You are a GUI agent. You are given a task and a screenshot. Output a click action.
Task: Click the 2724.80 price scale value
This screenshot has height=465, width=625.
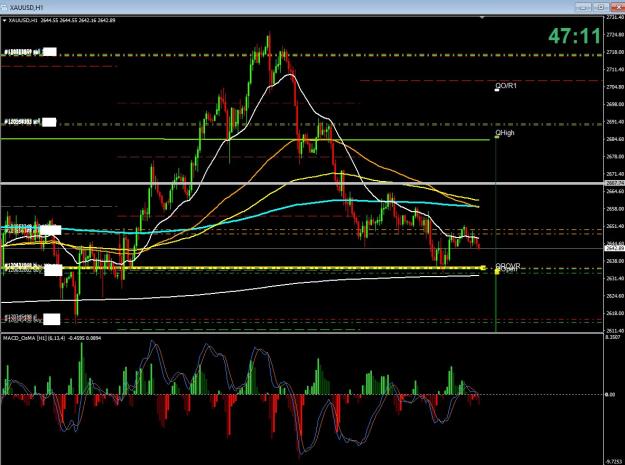(615, 35)
